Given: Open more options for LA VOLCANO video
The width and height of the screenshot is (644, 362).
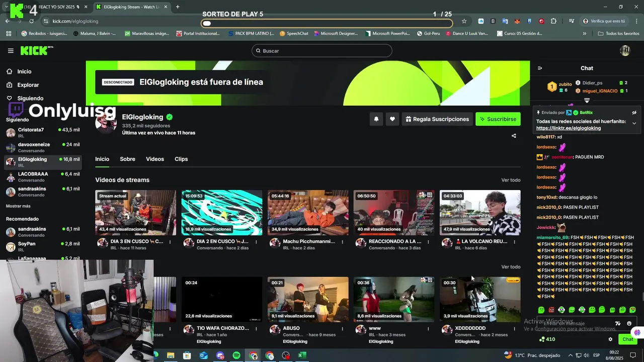Looking at the screenshot, I should point(514,242).
